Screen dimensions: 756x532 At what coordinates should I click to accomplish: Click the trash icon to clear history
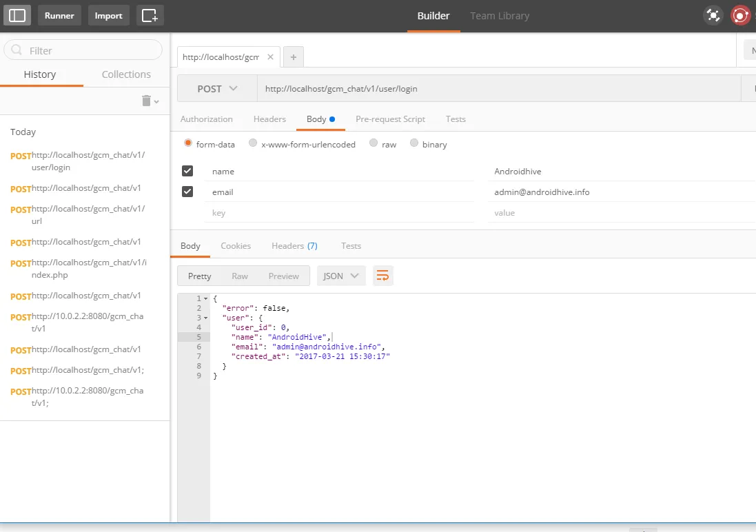pyautogui.click(x=146, y=101)
